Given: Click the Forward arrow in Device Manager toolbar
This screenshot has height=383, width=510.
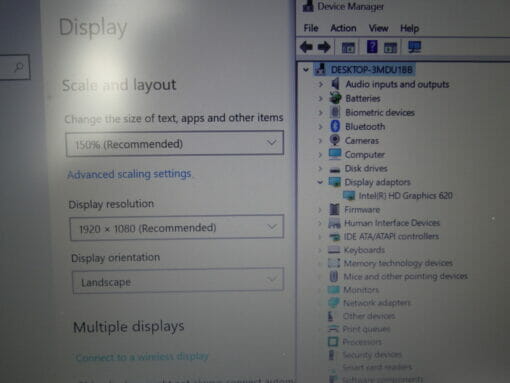Looking at the screenshot, I should pyautogui.click(x=324, y=47).
